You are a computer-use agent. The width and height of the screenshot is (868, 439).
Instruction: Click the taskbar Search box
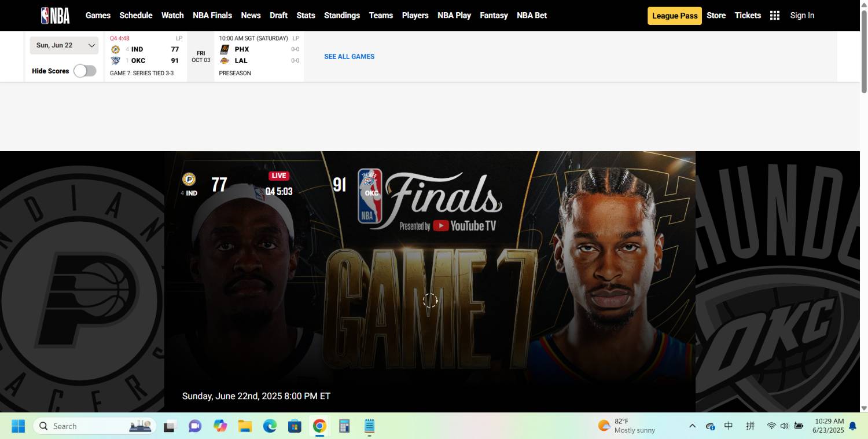click(94, 426)
